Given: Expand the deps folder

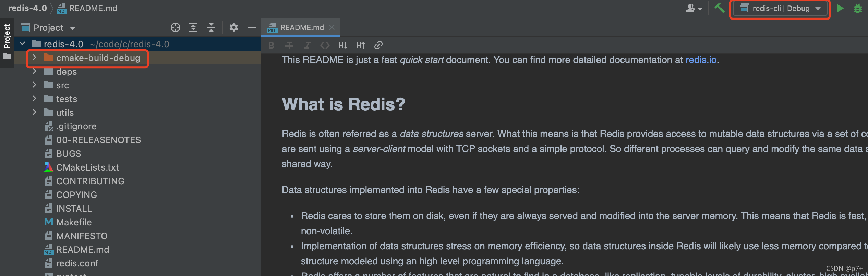Looking at the screenshot, I should tap(34, 71).
